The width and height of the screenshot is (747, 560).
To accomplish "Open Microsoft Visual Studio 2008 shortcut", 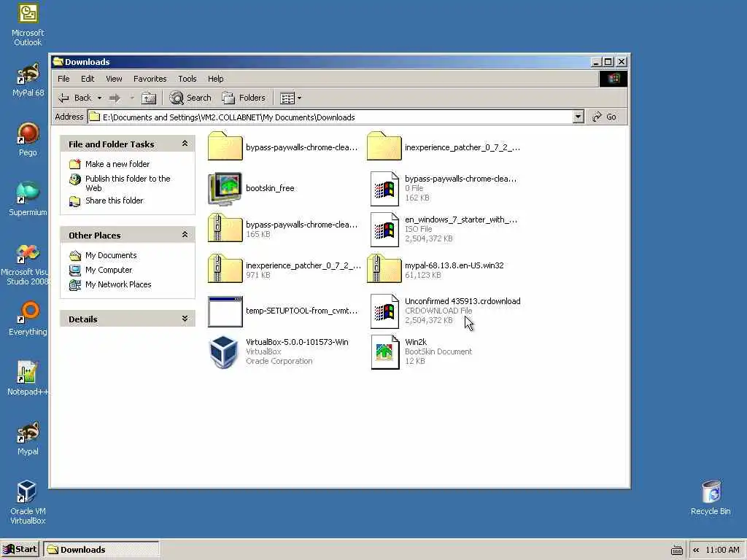I will pos(25,264).
